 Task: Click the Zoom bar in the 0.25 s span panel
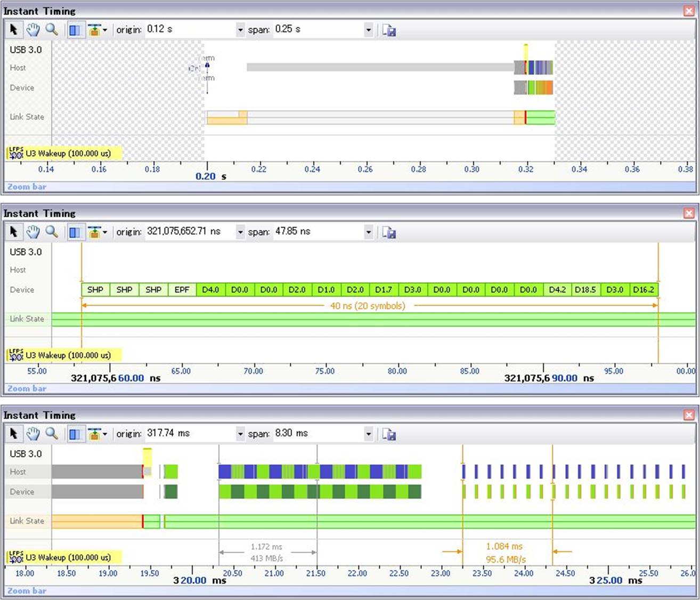coord(350,187)
